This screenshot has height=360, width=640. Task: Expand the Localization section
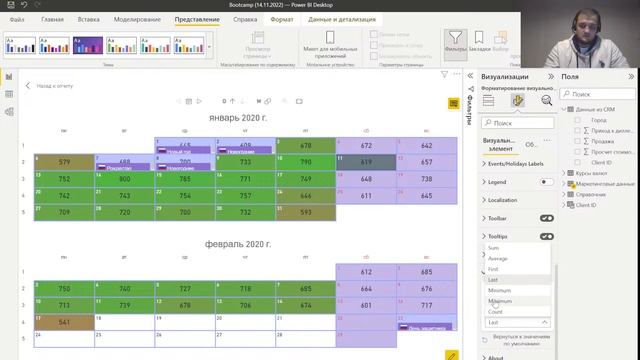pos(484,200)
